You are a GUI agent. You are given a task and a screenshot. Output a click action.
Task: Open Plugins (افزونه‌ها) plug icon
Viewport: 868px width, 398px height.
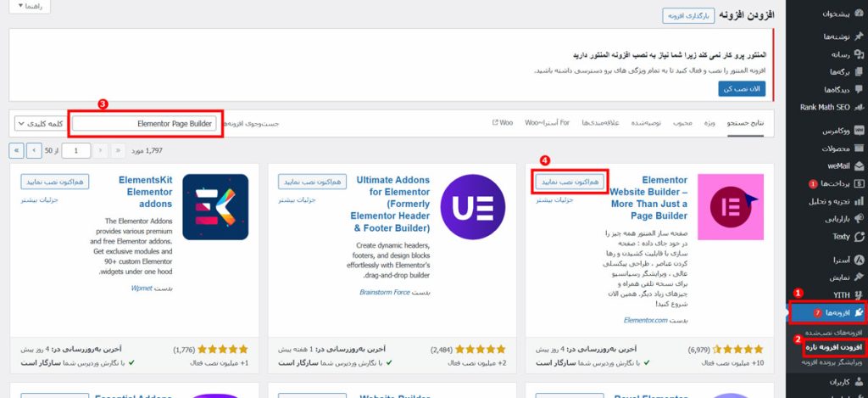[859, 312]
